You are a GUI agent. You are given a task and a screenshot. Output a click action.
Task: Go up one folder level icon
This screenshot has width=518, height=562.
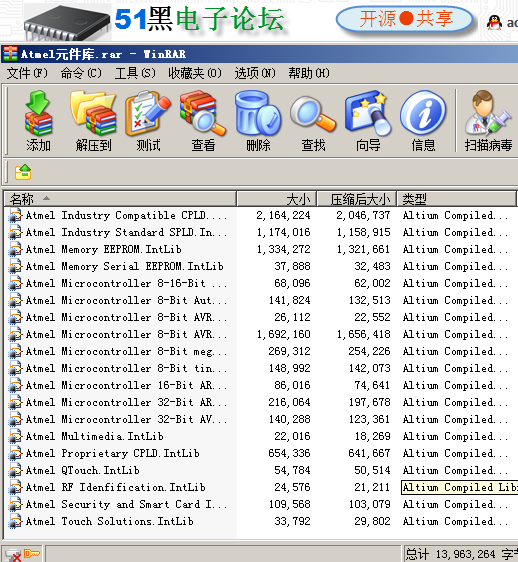point(23,172)
